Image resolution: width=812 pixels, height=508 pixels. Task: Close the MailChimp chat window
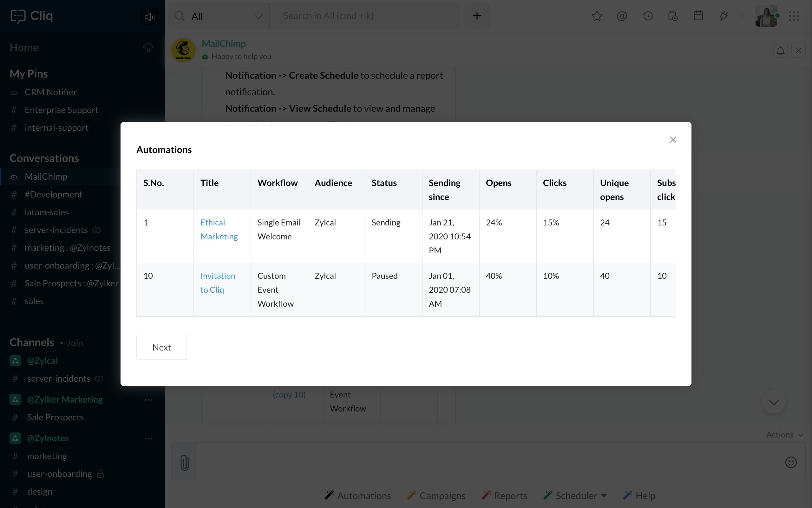click(x=798, y=50)
